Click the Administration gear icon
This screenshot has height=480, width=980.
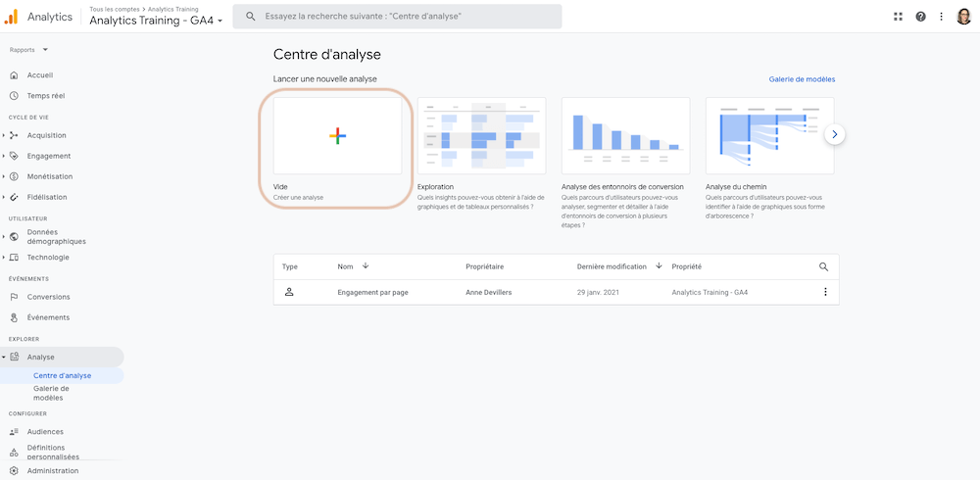pos(15,470)
